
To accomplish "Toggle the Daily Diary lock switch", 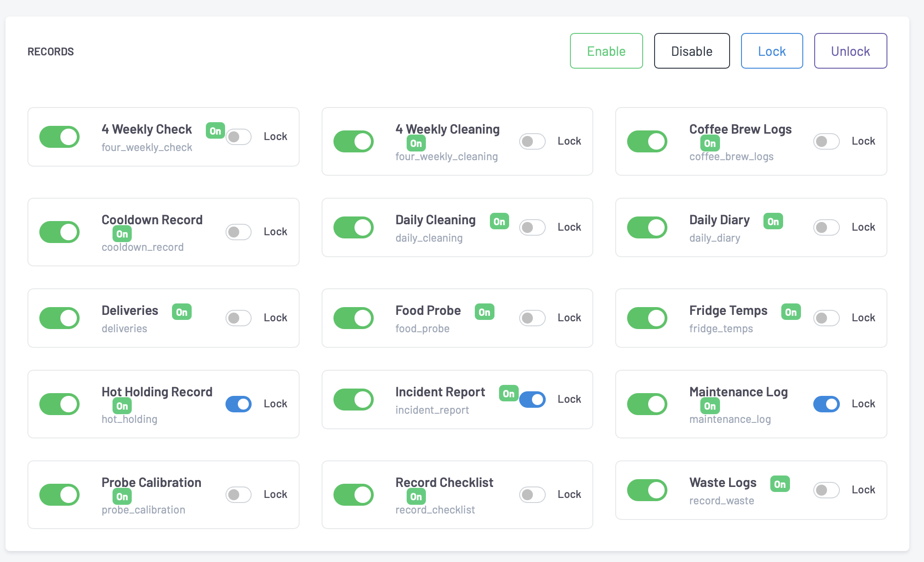I will point(826,227).
